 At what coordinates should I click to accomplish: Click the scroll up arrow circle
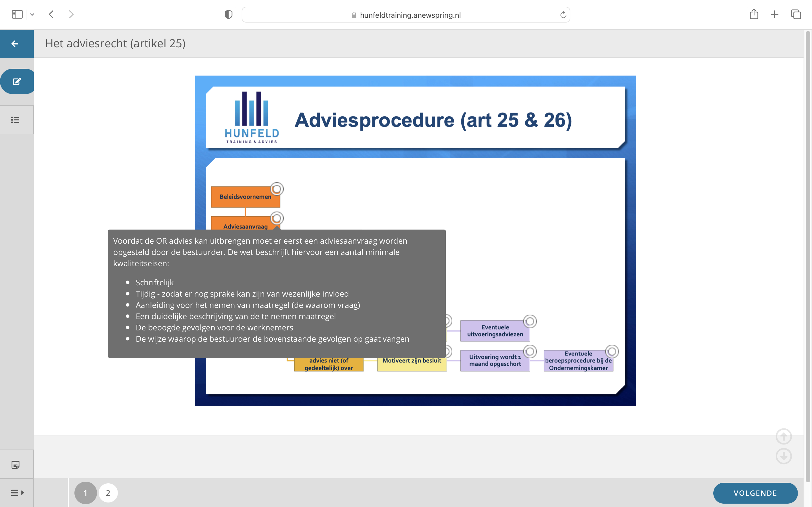(x=784, y=437)
